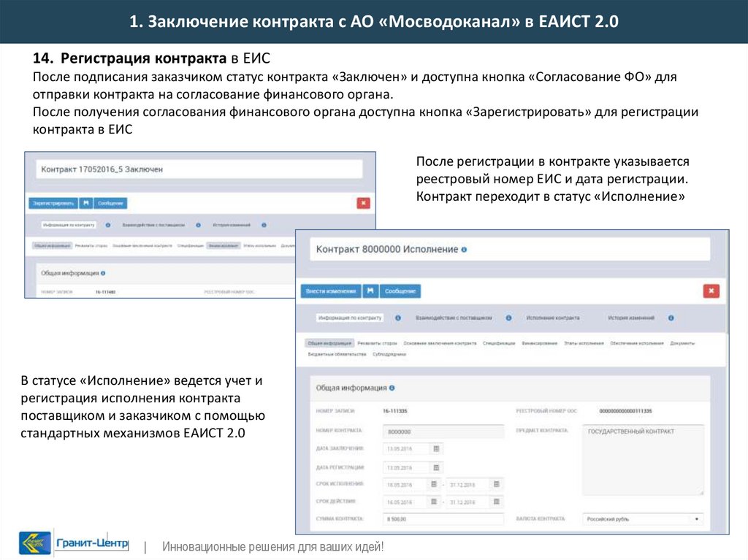Open Обеспечение исполнения subtab
Viewport: 748px width, 560px height.
click(637, 343)
